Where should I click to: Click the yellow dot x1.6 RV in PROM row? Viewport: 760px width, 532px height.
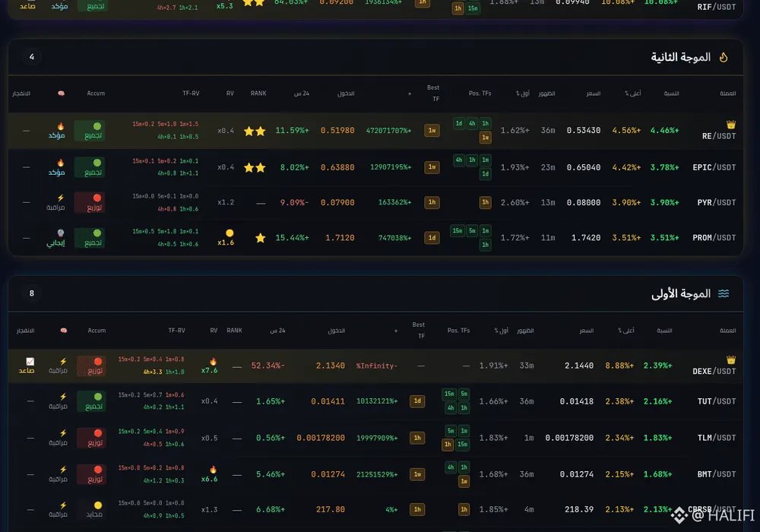tap(230, 233)
